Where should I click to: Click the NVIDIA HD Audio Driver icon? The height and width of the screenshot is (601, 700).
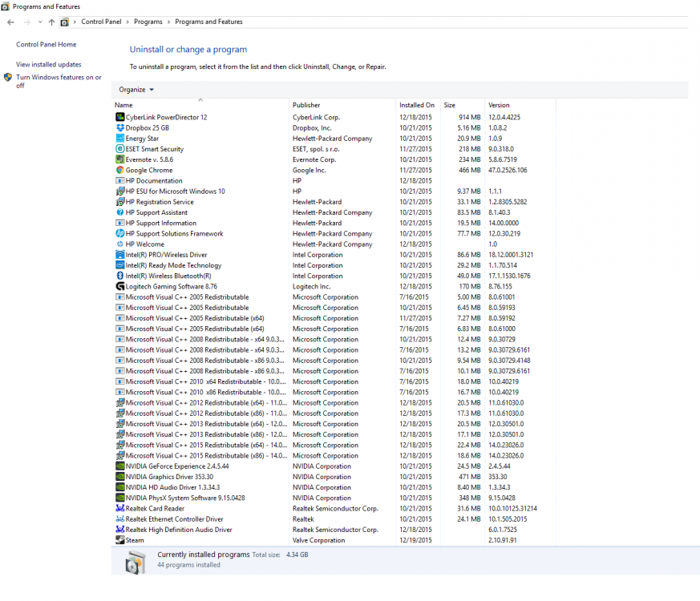(119, 487)
